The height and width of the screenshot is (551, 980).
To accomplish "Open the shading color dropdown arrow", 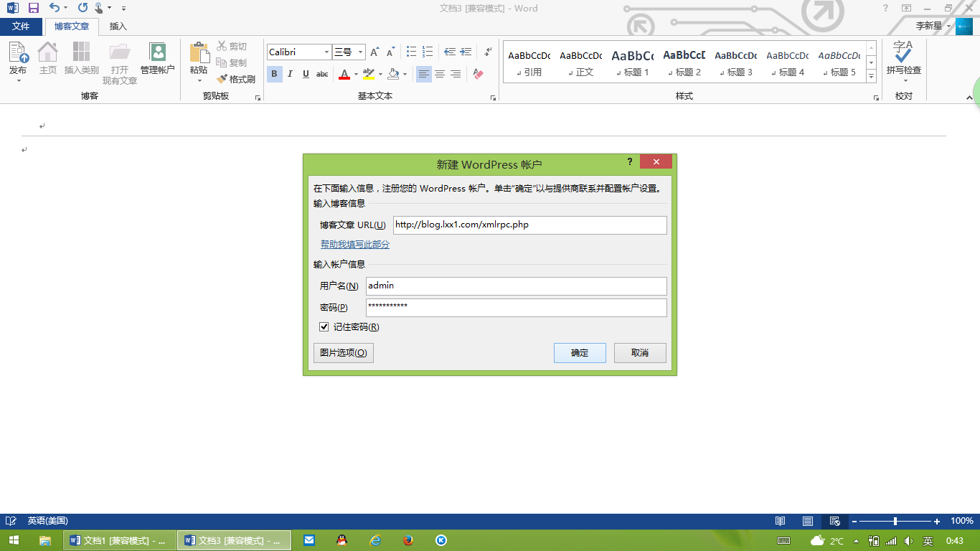I will pos(405,74).
